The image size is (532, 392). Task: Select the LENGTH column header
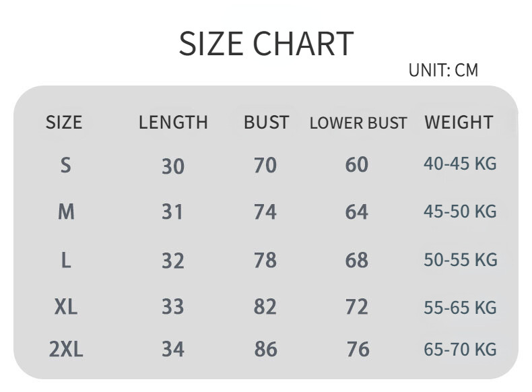(x=173, y=122)
